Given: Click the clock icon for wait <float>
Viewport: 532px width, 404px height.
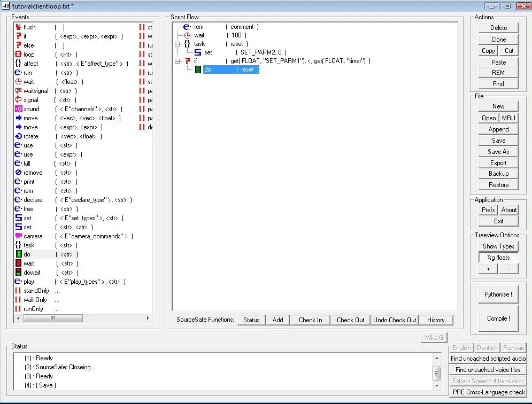Looking at the screenshot, I should click(18, 82).
